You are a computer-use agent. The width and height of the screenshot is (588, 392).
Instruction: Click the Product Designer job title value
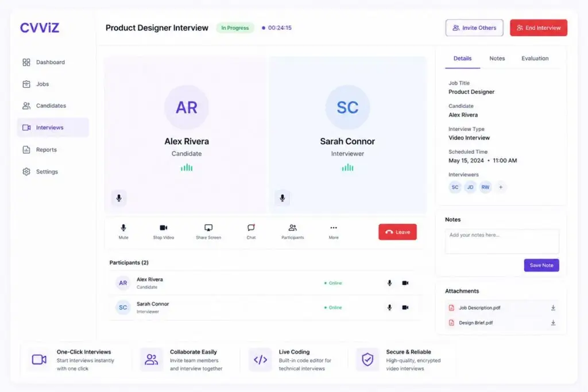coord(471,92)
